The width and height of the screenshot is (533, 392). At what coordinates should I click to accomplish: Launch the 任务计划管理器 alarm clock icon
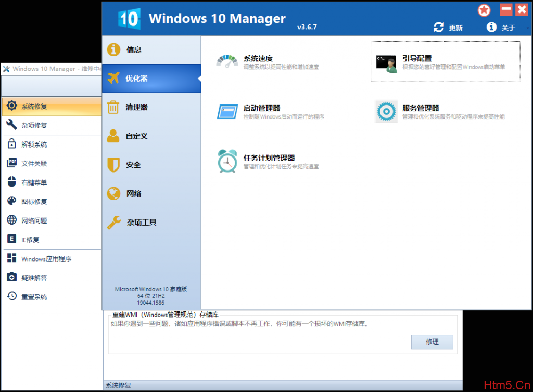227,161
